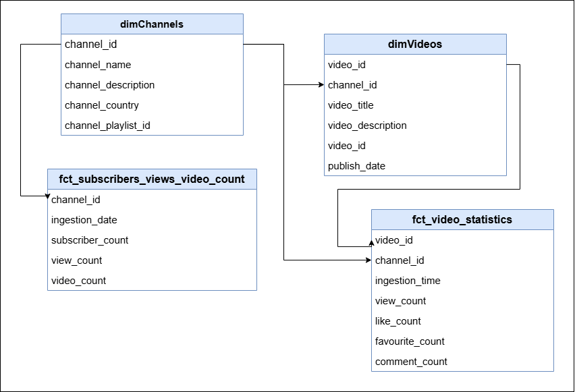Screen dimensions: 575x392
Task: Select the channel_description field
Action: click(152, 85)
